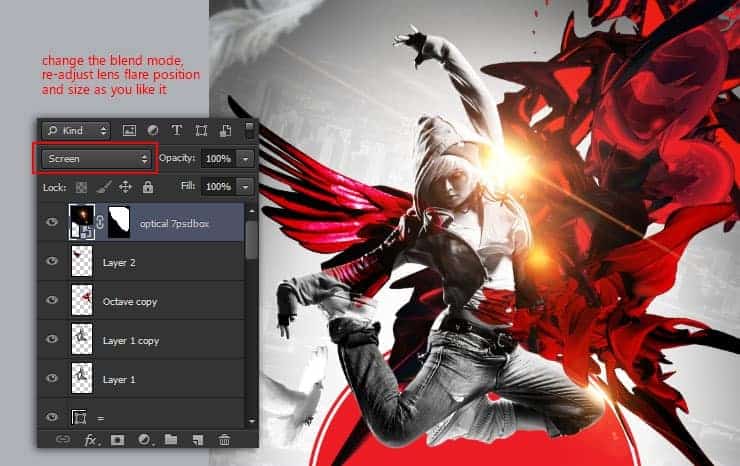740x466 pixels.
Task: Create a new group folder icon
Action: 171,440
